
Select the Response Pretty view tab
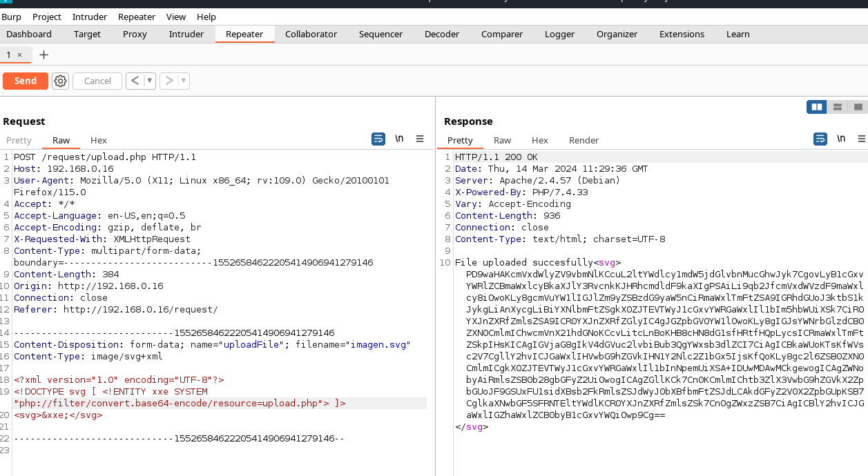point(460,140)
